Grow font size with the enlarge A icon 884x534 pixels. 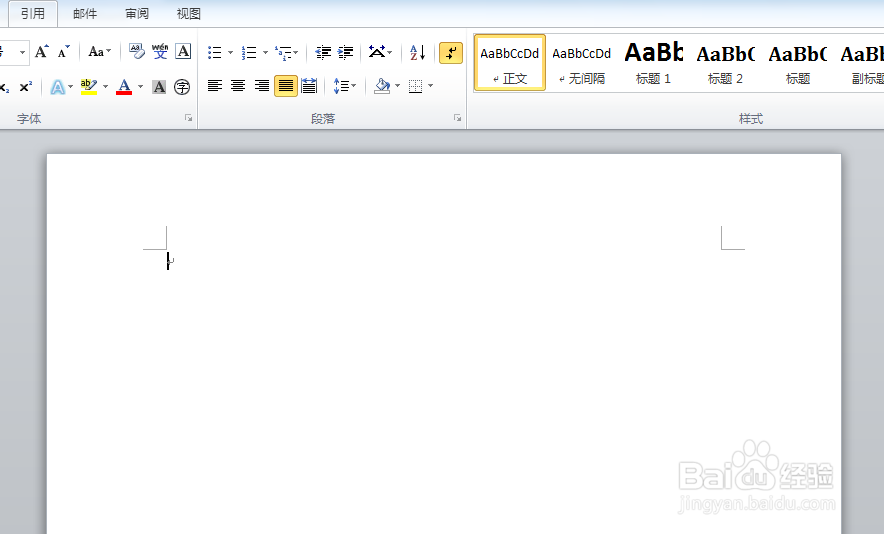tap(42, 52)
